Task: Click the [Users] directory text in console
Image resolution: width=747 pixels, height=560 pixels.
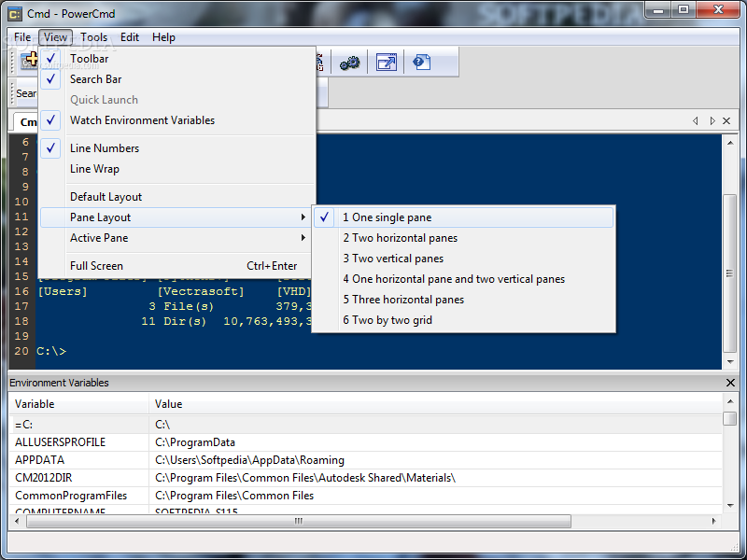Action: tap(63, 291)
